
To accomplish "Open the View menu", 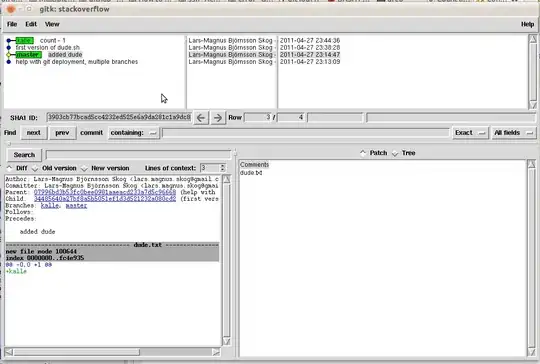I will coord(52,24).
